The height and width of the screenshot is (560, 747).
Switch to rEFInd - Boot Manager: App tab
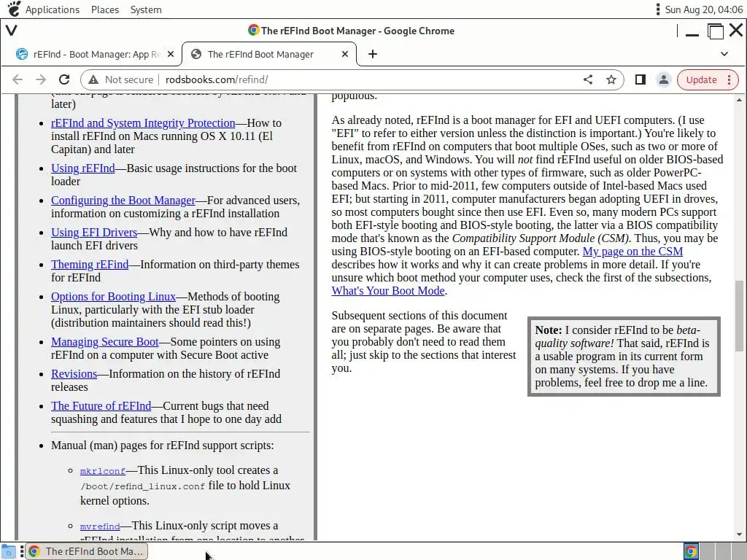[96, 54]
